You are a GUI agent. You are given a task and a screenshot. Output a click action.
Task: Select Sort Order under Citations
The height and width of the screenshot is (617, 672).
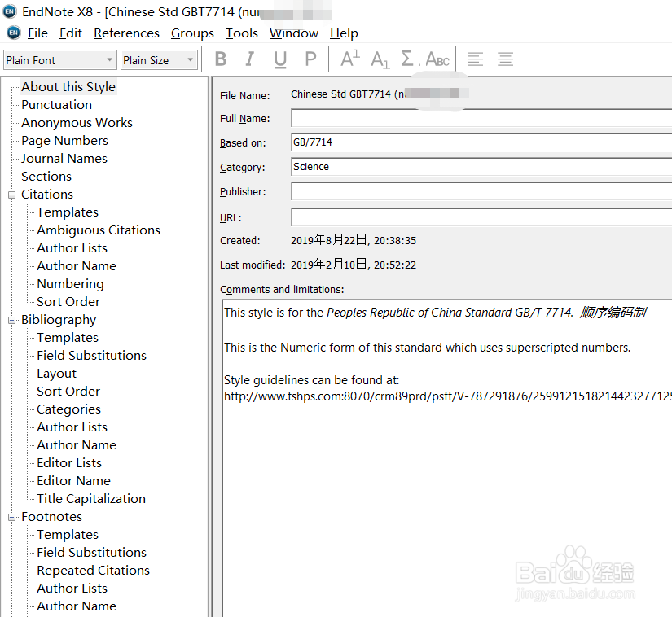pos(68,302)
